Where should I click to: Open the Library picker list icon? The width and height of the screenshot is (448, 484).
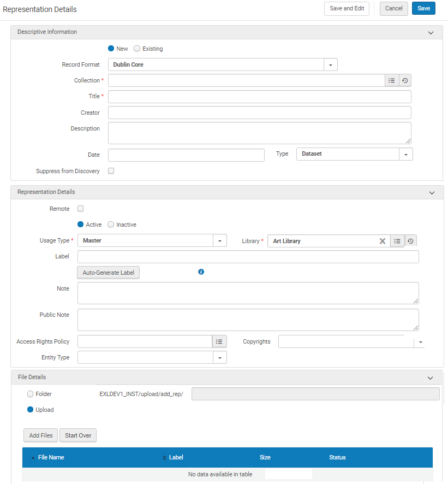pos(397,241)
